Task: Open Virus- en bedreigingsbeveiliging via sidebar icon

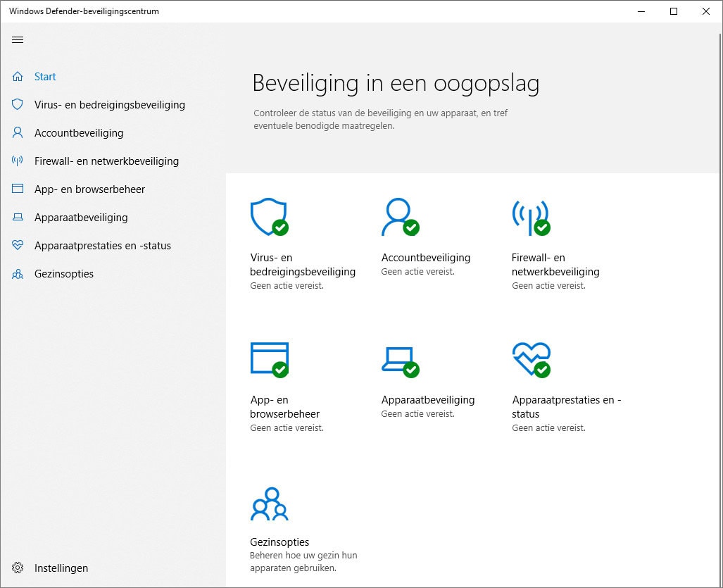Action: [x=16, y=104]
